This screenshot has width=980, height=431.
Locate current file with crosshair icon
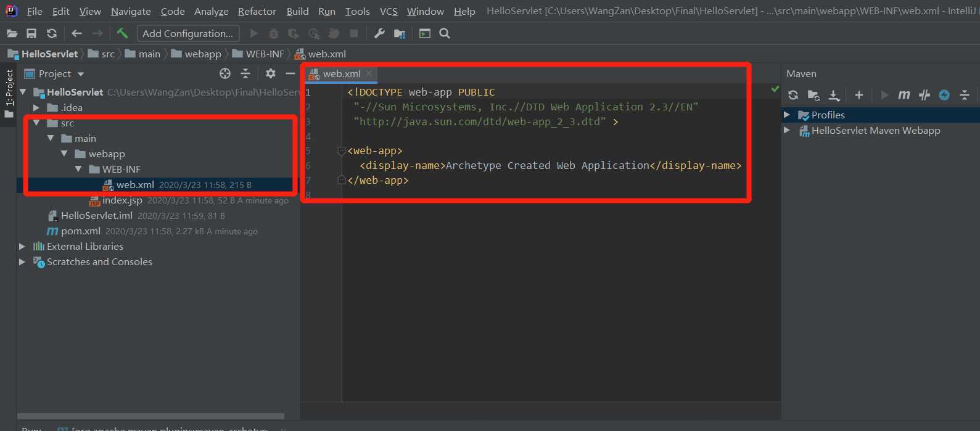(225, 73)
